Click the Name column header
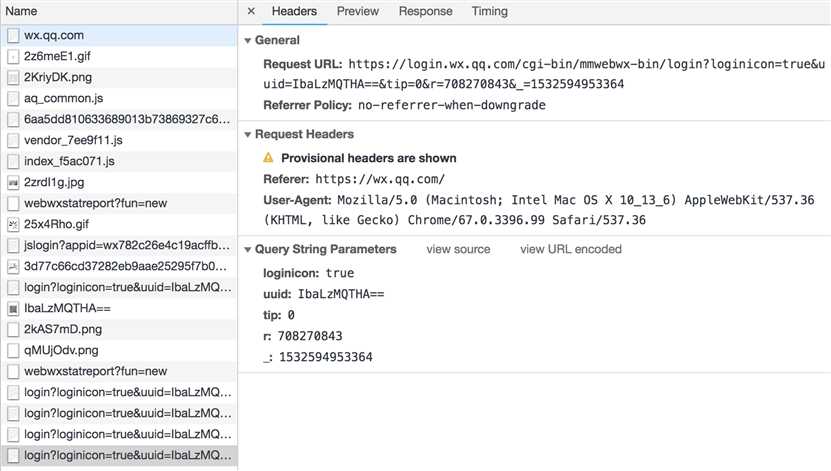The height and width of the screenshot is (471, 831). (119, 11)
